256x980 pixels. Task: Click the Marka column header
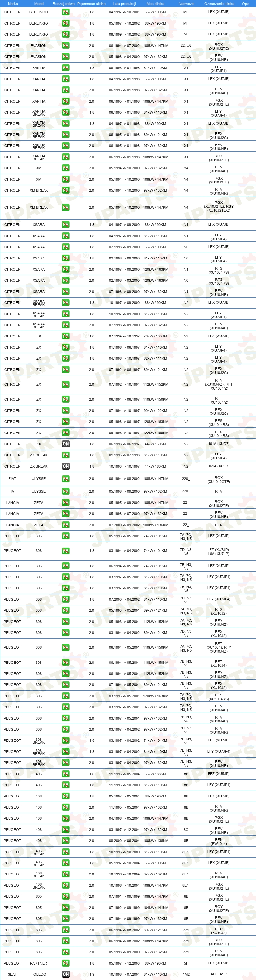[x=12, y=3]
